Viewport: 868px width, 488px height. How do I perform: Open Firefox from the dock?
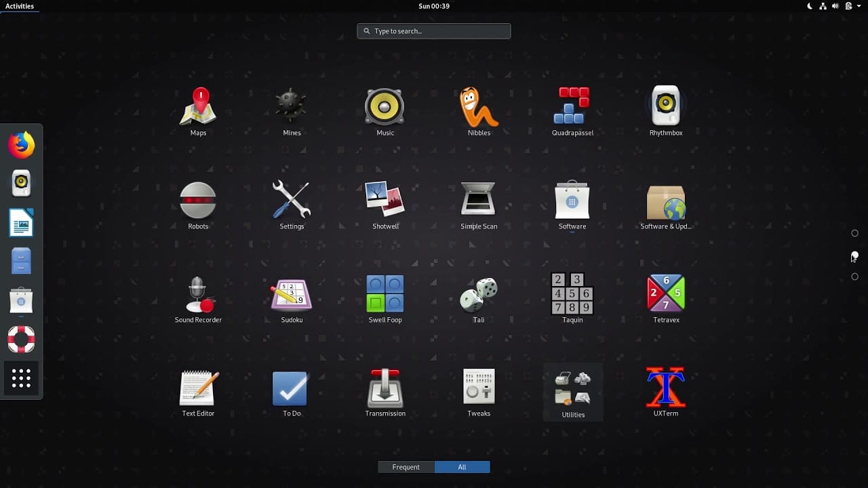pos(21,144)
